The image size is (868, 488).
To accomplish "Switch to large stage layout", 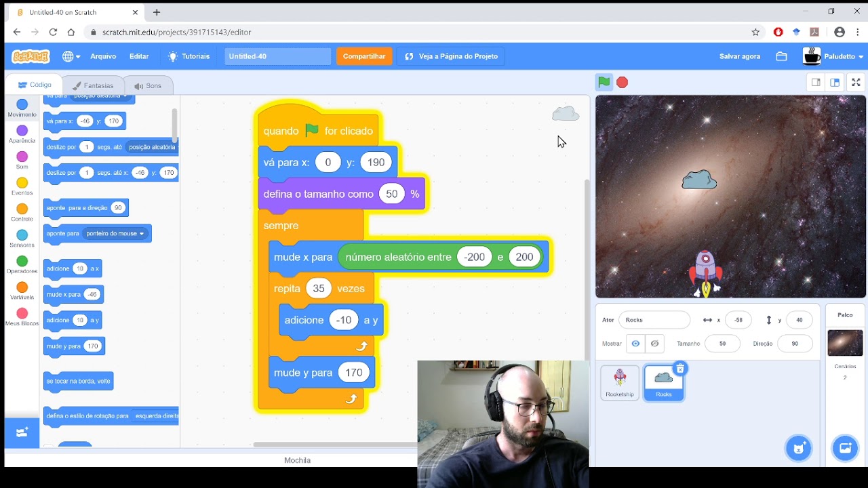I will [835, 82].
